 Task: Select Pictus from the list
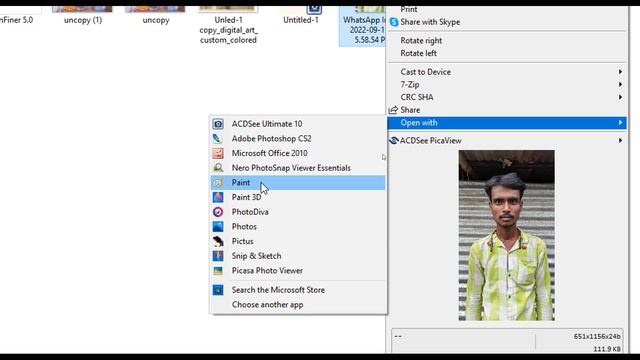[x=298, y=241]
